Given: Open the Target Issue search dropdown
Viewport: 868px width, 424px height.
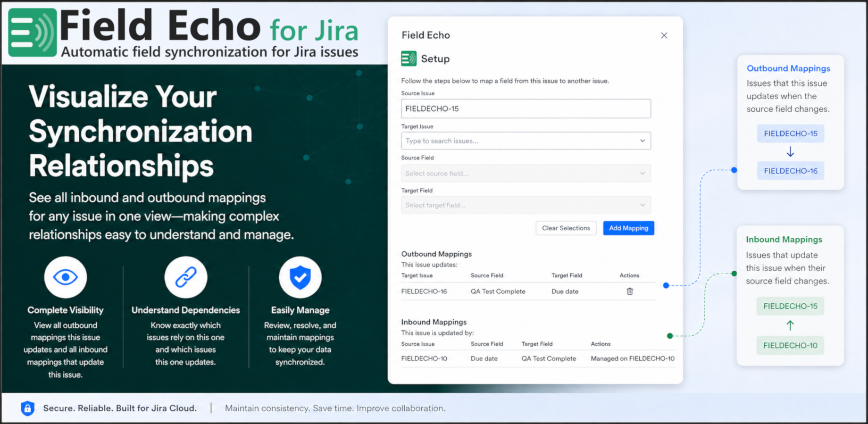Looking at the screenshot, I should coord(526,141).
